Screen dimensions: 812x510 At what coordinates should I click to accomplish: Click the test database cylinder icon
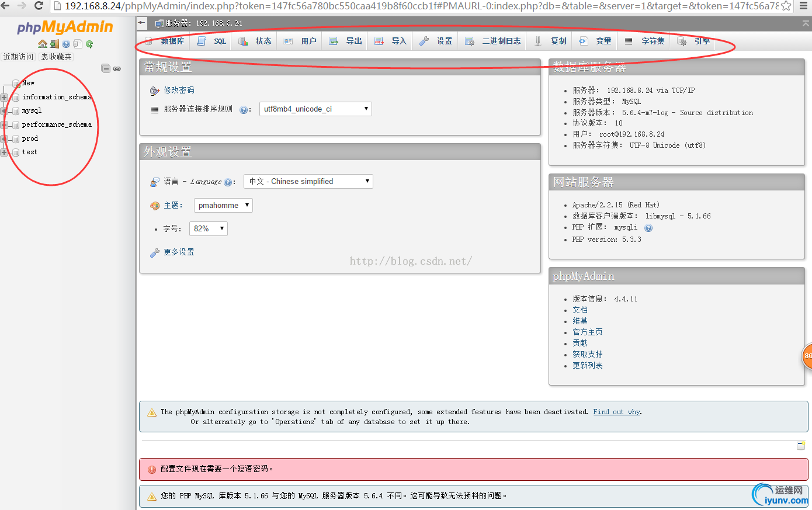pyautogui.click(x=16, y=152)
